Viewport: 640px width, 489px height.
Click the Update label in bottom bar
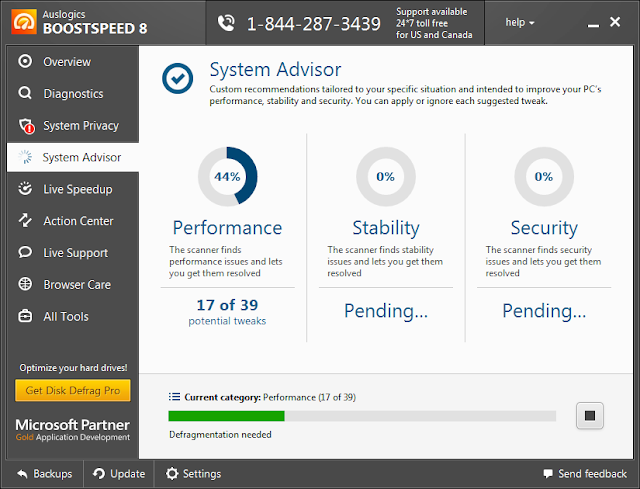point(128,473)
